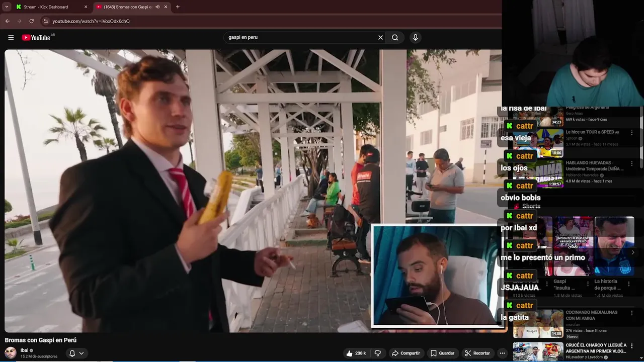This screenshot has height=362, width=644.
Task: Like the video showing 238 k
Action: coord(356,353)
